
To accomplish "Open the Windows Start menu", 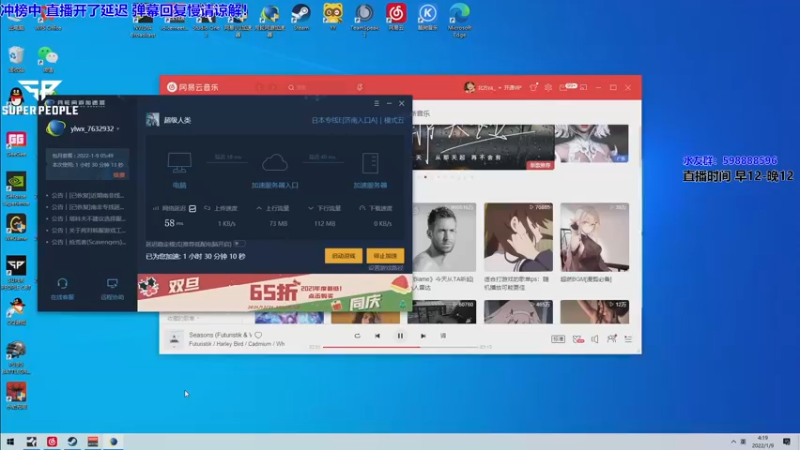I will 10,442.
